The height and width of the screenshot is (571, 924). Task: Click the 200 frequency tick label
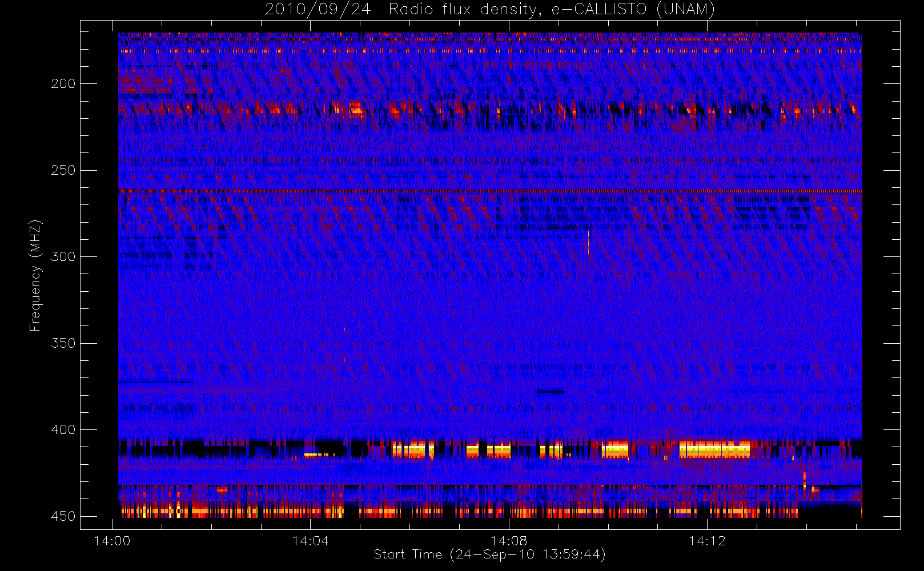click(63, 83)
